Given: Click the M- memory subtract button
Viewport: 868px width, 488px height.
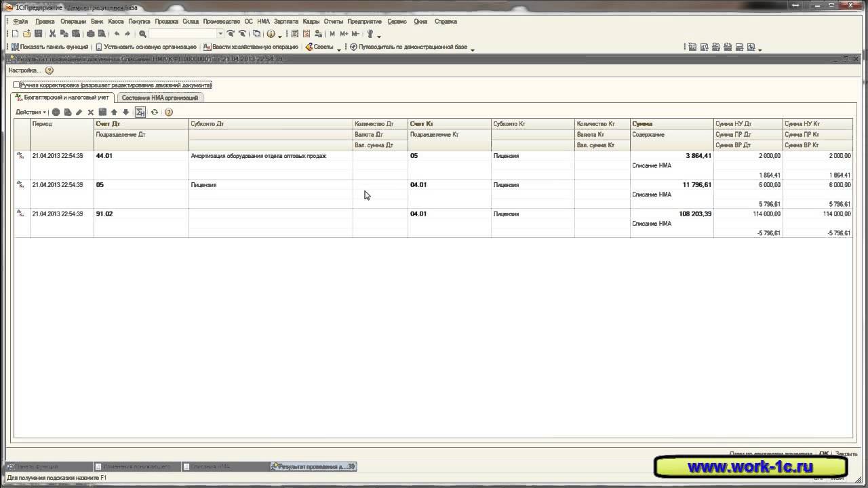Looking at the screenshot, I should pos(355,34).
